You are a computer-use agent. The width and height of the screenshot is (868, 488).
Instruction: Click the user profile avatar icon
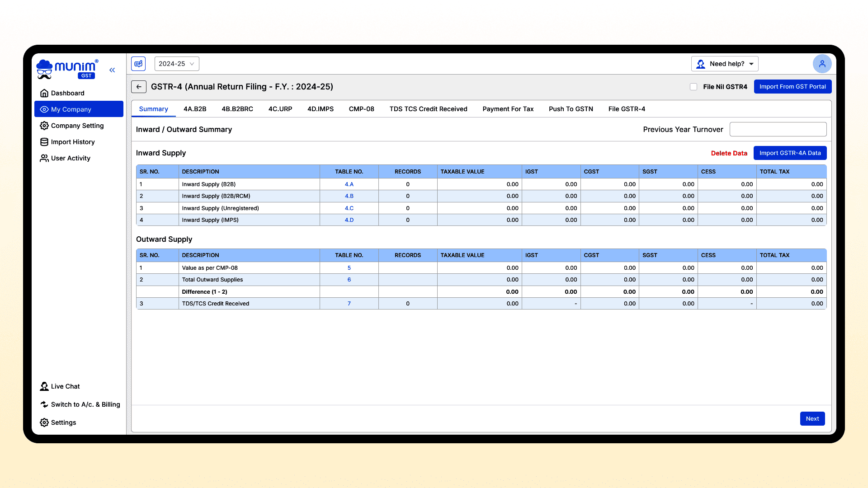tap(822, 64)
